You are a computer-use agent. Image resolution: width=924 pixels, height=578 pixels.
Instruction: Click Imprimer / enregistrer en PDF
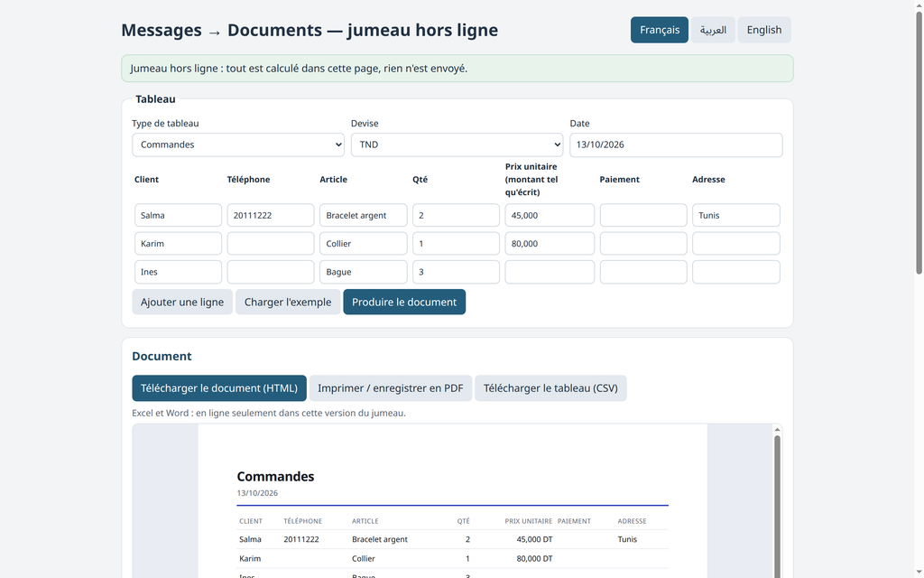[391, 388]
